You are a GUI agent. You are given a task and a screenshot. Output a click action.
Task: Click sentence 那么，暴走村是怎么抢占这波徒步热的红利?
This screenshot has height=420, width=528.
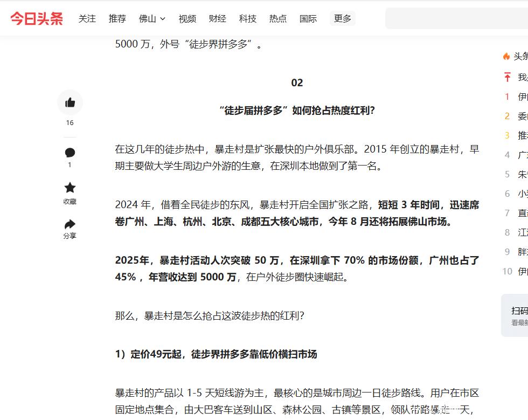click(x=210, y=316)
